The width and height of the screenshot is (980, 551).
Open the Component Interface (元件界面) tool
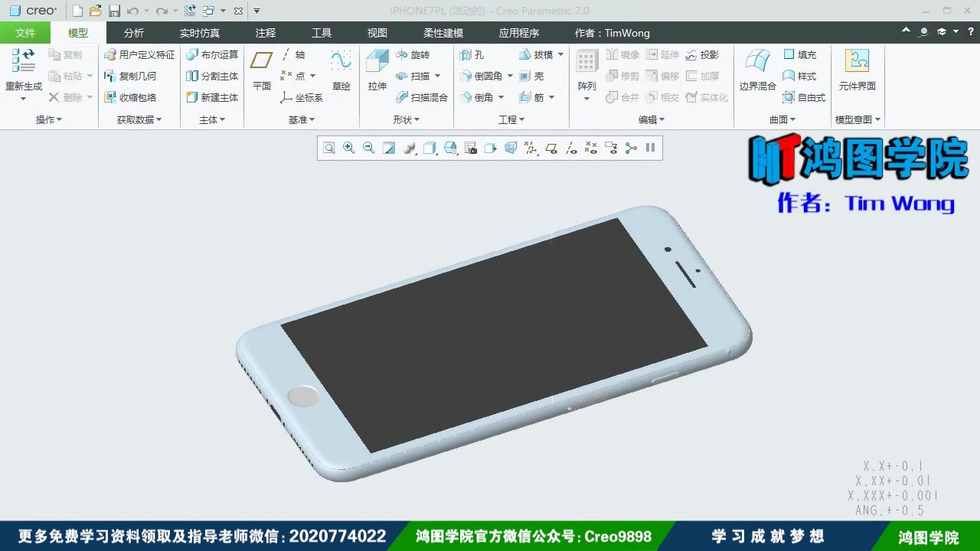(x=857, y=67)
